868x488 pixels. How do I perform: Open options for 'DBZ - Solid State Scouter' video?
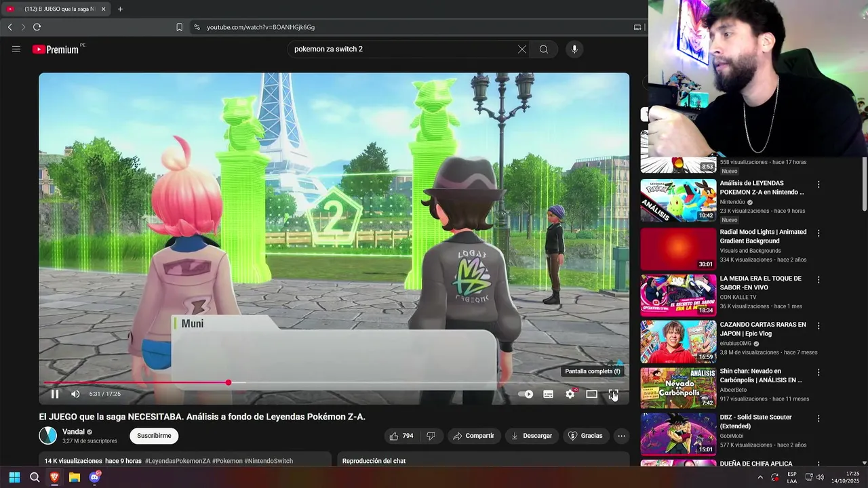[818, 418]
